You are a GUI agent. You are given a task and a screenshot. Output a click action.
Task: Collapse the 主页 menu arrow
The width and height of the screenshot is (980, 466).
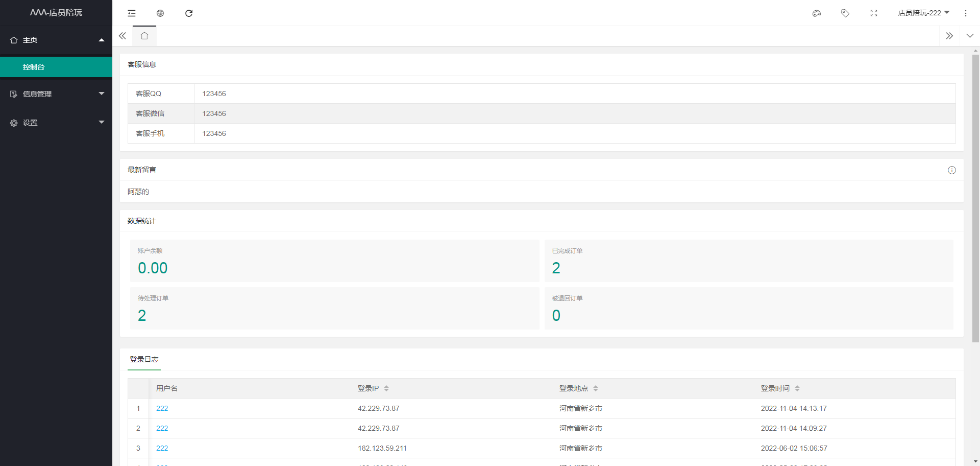[x=102, y=40]
